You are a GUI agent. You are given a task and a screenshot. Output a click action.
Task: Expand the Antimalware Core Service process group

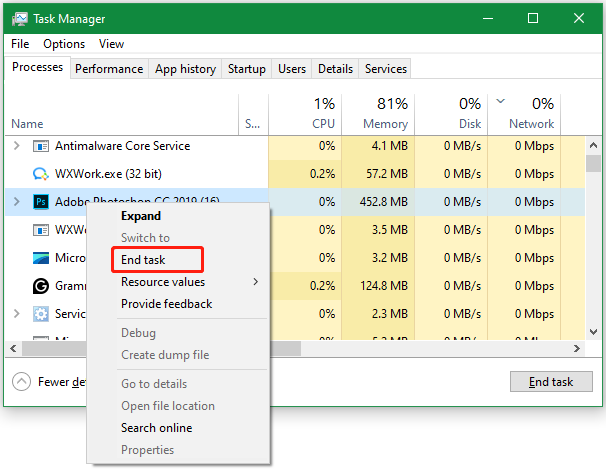pyautogui.click(x=17, y=146)
